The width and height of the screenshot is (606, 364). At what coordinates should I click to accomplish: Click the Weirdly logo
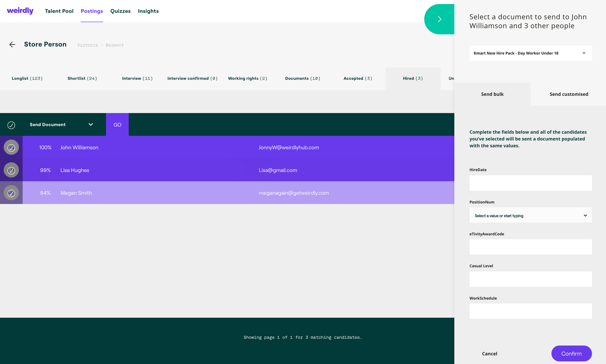tap(20, 11)
